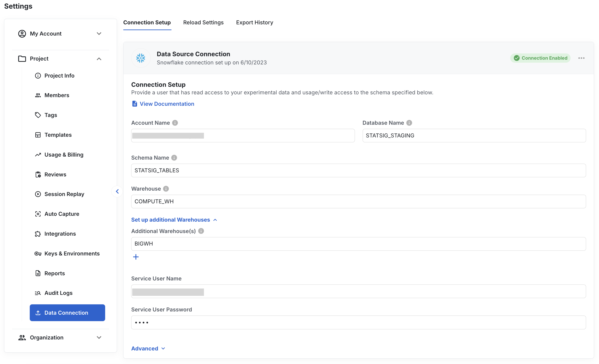Expand the Organization section chevron
Screen dimensions: 599x364
[99, 338]
